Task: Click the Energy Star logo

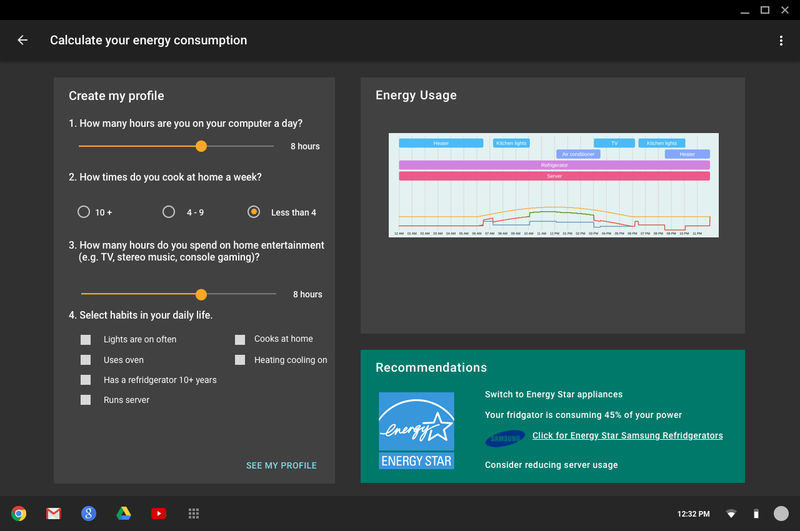Action: pos(416,430)
